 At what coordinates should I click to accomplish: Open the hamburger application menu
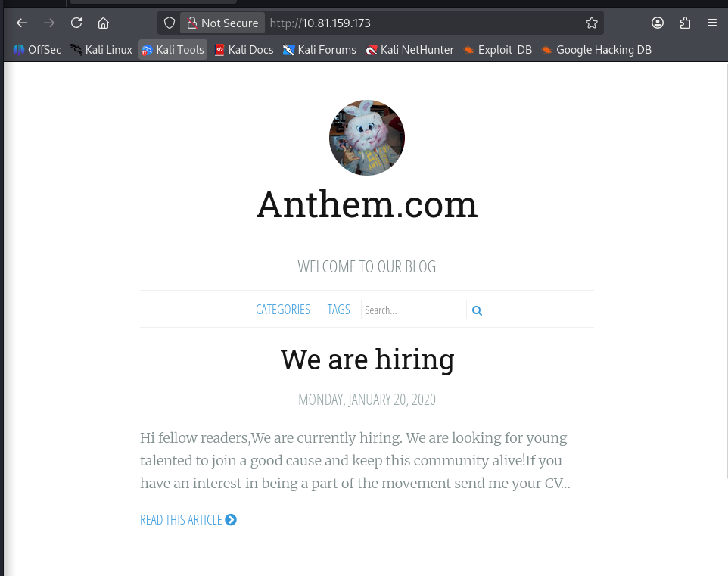click(712, 23)
